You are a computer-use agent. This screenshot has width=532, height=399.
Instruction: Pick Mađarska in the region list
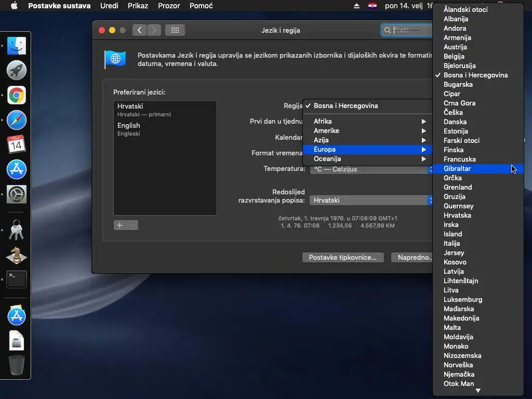tap(478, 309)
